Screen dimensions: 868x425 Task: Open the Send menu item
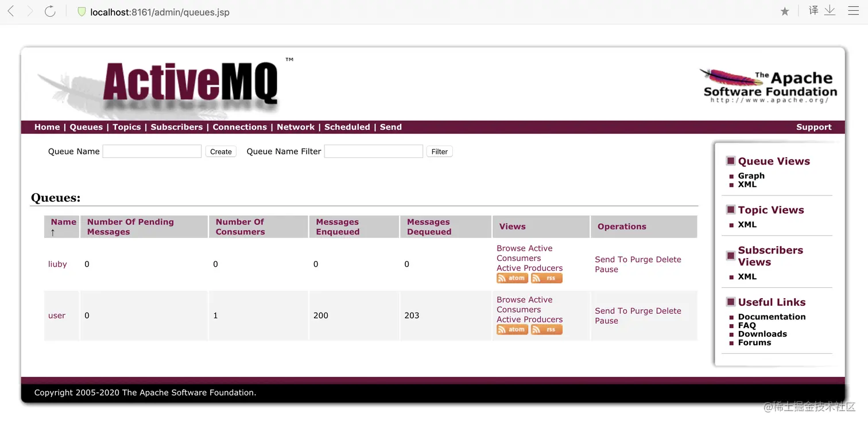click(391, 127)
